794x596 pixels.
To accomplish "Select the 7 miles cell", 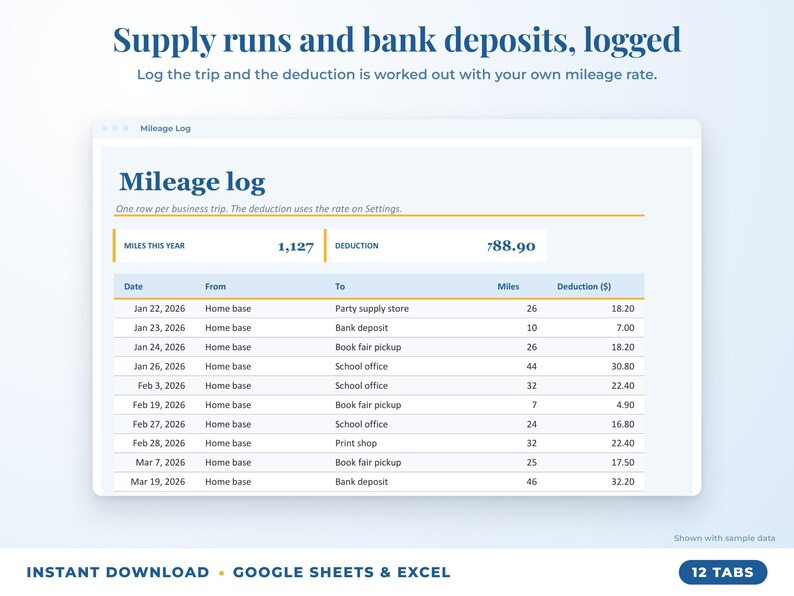I will (x=534, y=405).
